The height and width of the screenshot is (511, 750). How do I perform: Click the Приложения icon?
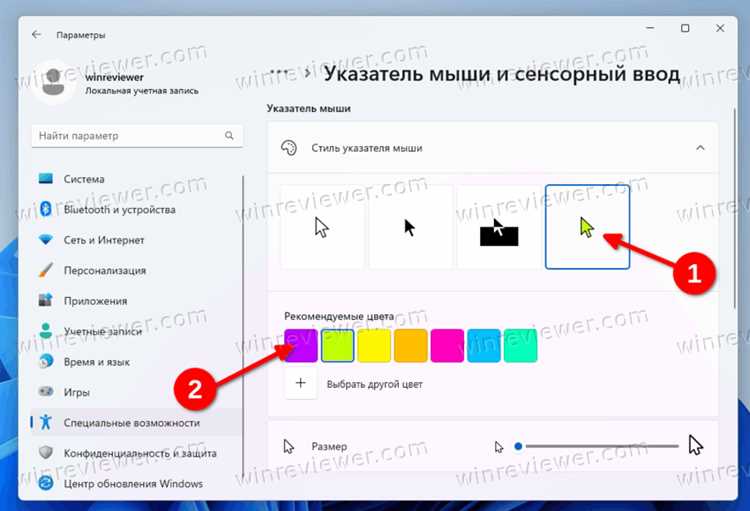tap(46, 300)
